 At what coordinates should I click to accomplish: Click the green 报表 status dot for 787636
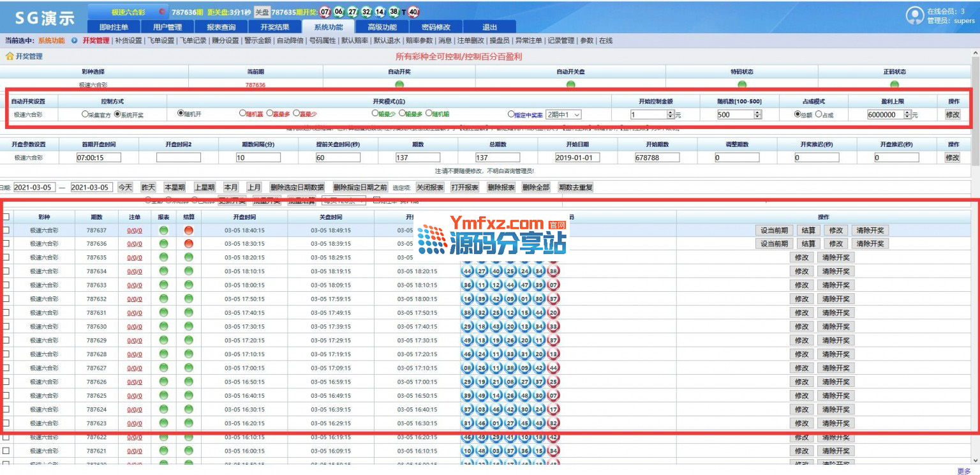point(163,244)
